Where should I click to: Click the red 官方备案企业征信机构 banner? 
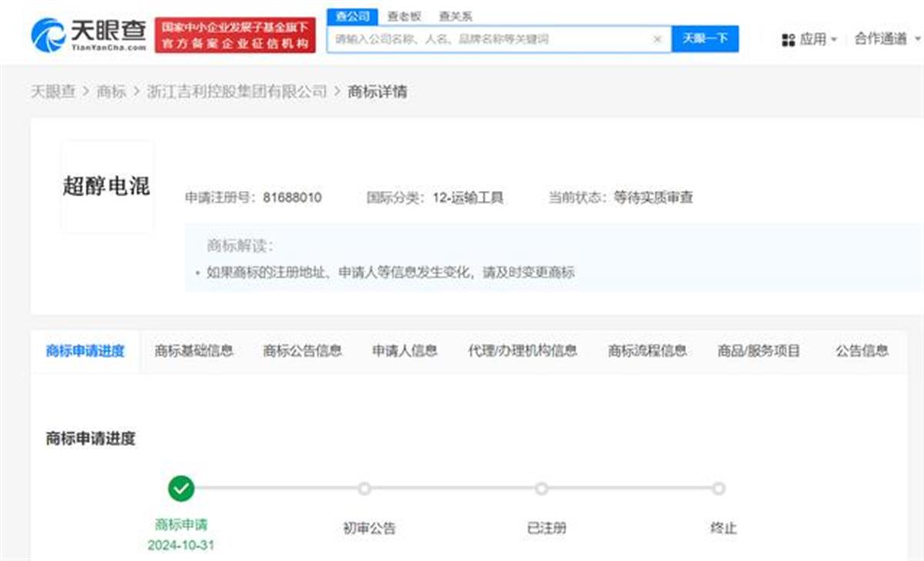(x=236, y=35)
